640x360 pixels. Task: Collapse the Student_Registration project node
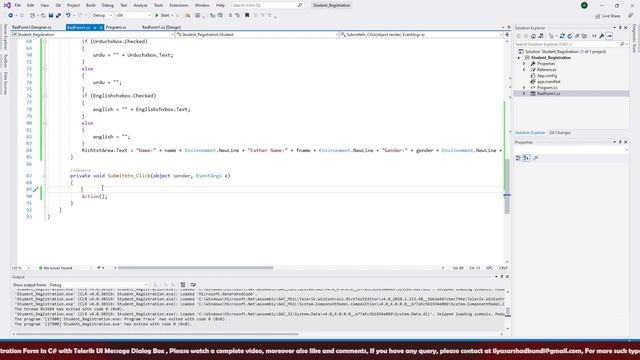pyautogui.click(x=519, y=58)
